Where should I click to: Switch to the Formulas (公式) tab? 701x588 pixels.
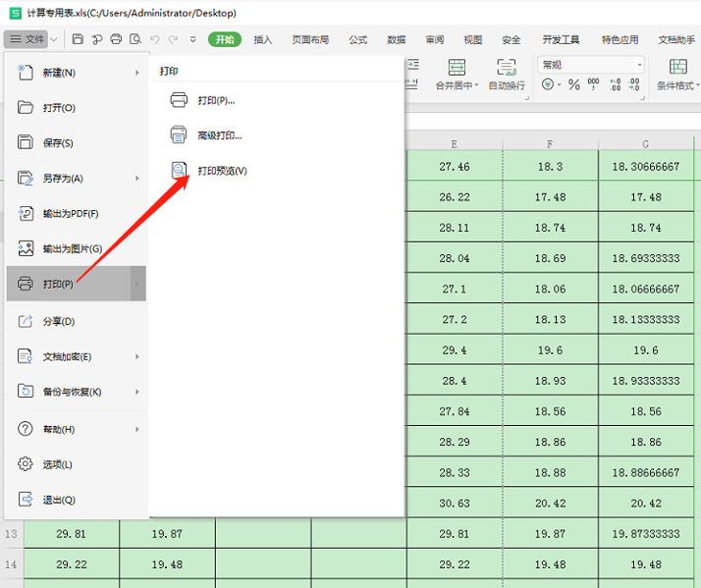[x=357, y=40]
